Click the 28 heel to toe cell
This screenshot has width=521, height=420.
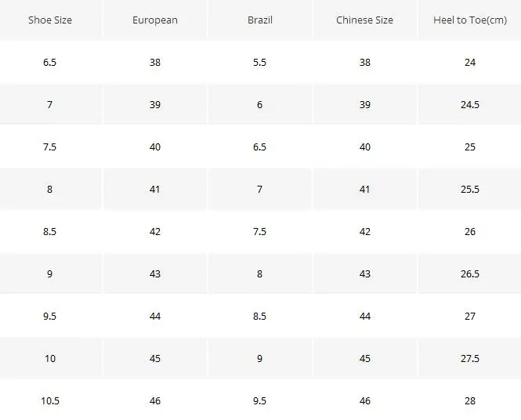pyautogui.click(x=470, y=400)
